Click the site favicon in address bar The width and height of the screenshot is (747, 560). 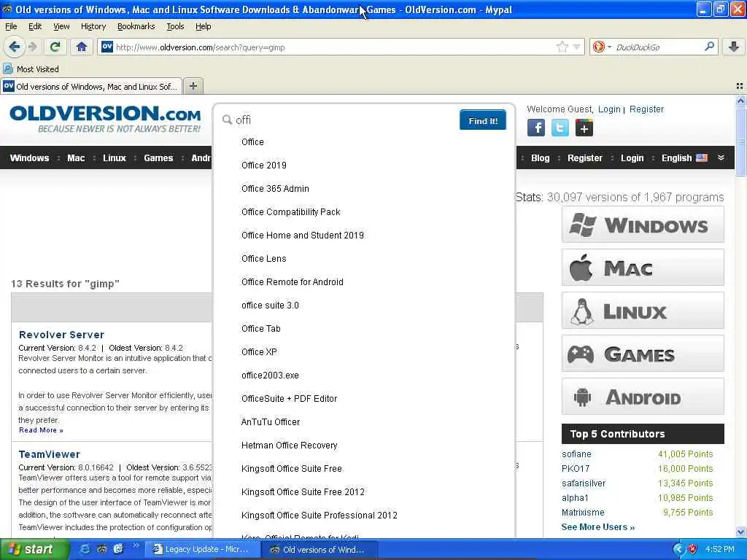(x=107, y=47)
